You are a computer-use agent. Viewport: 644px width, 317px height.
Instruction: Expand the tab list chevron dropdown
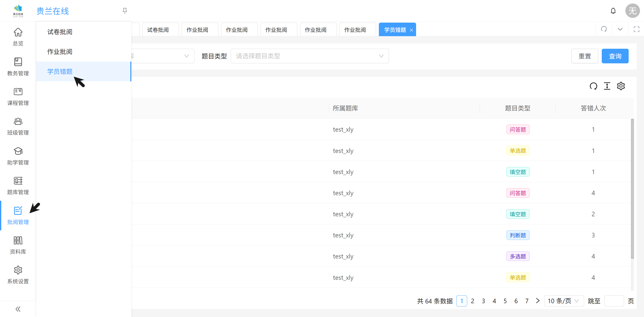tap(620, 29)
